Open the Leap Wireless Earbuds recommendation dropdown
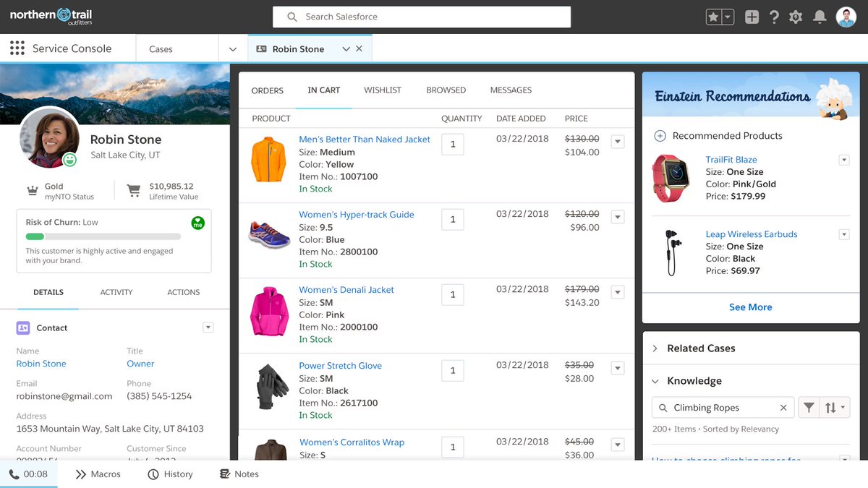Viewport: 868px width, 488px height. [843, 234]
